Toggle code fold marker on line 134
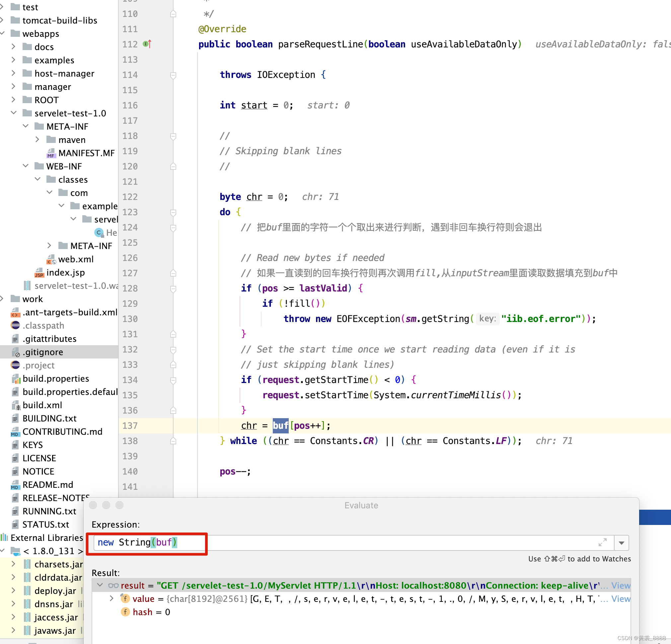Image resolution: width=671 pixels, height=644 pixels. click(173, 380)
